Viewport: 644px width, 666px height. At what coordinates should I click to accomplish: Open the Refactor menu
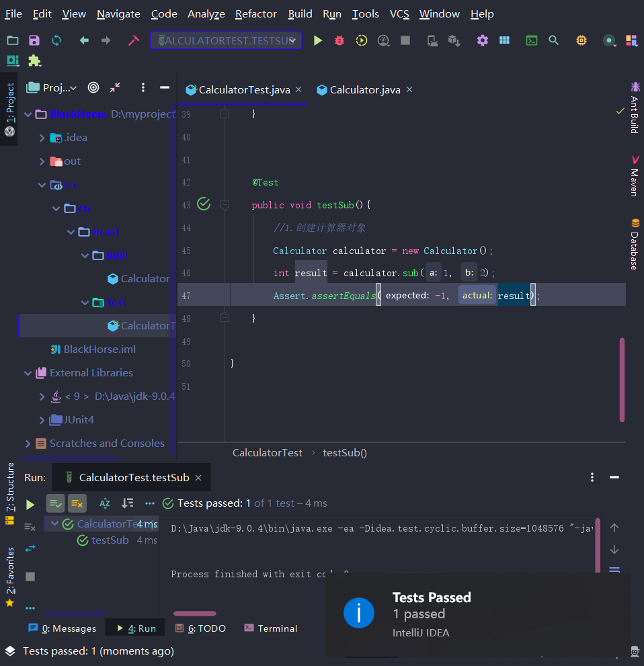point(255,14)
